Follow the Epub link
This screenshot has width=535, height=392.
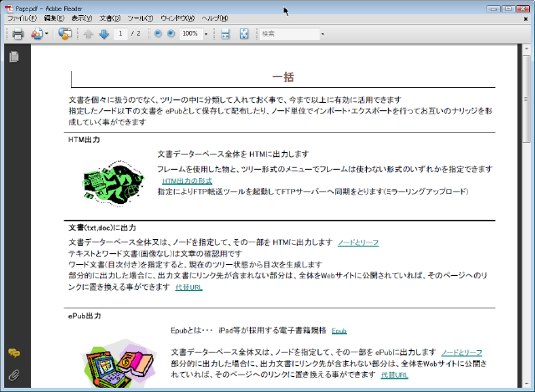click(x=339, y=331)
